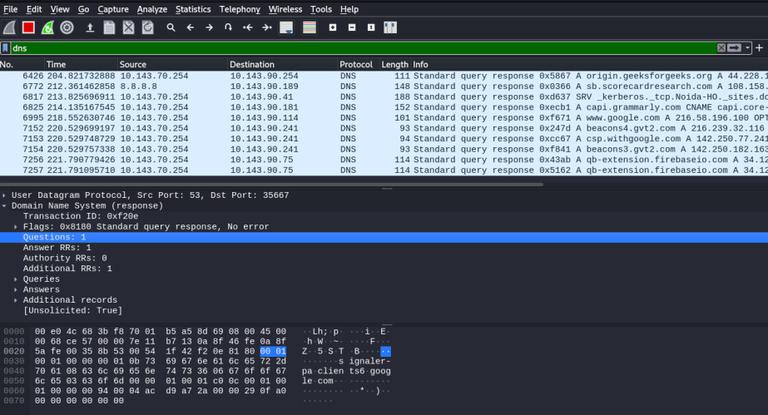Sort by the Info column header
The height and width of the screenshot is (415, 768).
tap(420, 64)
